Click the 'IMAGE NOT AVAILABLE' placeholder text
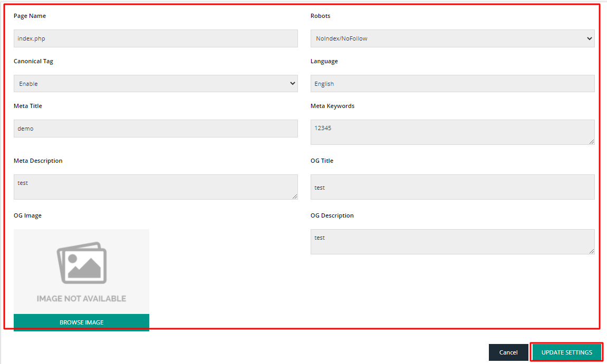Screen dimensions: 607x364 (x=81, y=299)
